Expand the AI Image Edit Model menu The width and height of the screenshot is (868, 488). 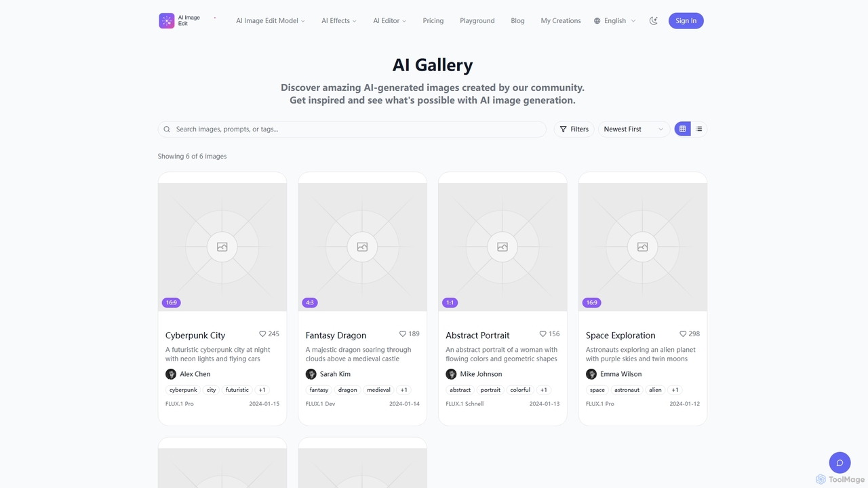tap(270, 21)
